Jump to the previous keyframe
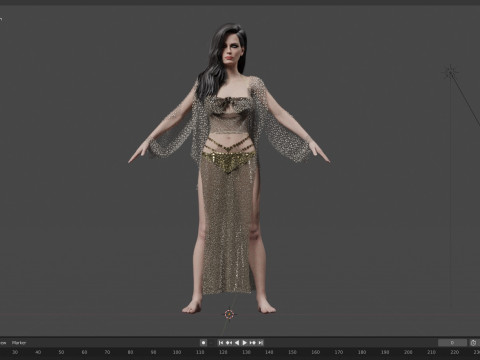The width and height of the screenshot is (480, 360). 229,343
